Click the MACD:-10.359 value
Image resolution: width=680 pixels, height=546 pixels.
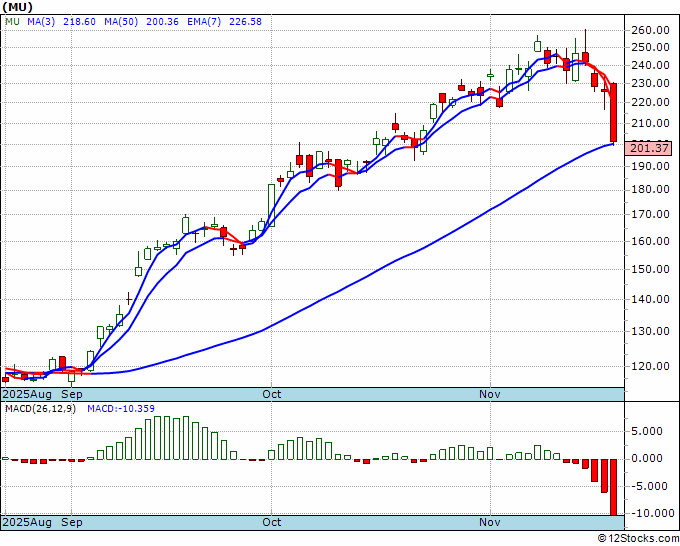click(x=121, y=409)
